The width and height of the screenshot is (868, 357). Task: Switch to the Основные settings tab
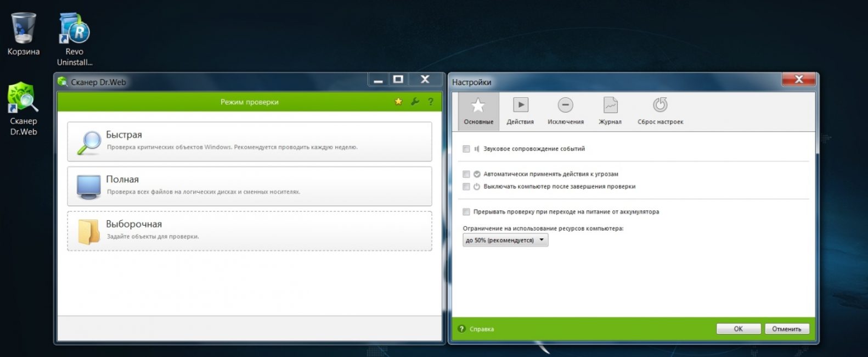point(478,111)
